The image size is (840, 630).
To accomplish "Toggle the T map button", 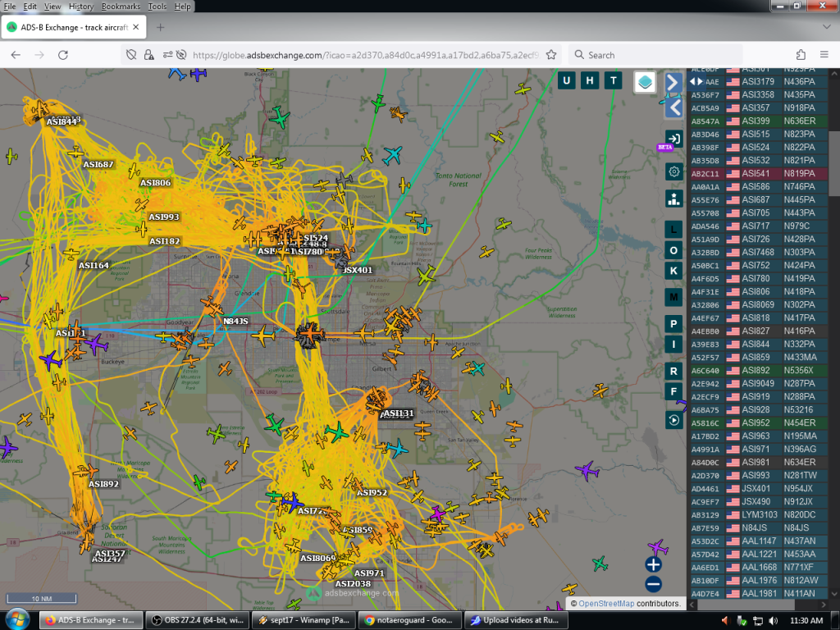I will click(x=614, y=81).
